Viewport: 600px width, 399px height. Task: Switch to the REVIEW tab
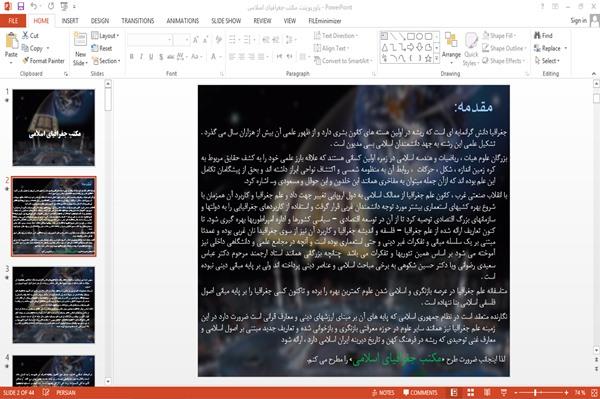pyautogui.click(x=262, y=21)
